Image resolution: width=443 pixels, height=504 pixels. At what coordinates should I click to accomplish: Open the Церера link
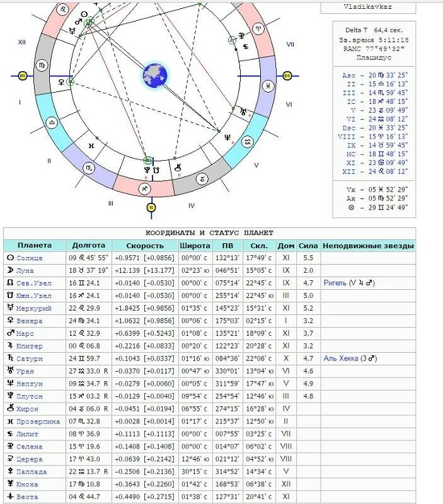[x=29, y=459]
